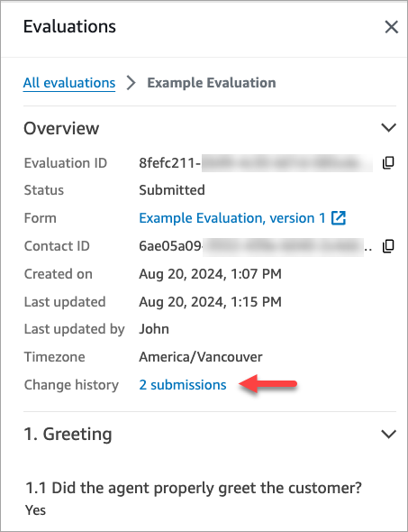This screenshot has height=532, width=408.
Task: Click the Yes answer under question 1.1
Action: [x=36, y=510]
